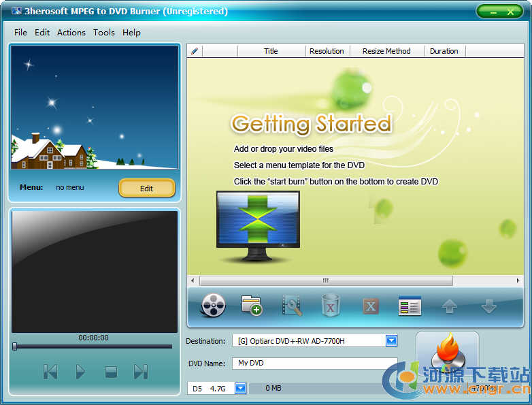
Task: Click the DVD Name text field
Action: click(x=314, y=363)
